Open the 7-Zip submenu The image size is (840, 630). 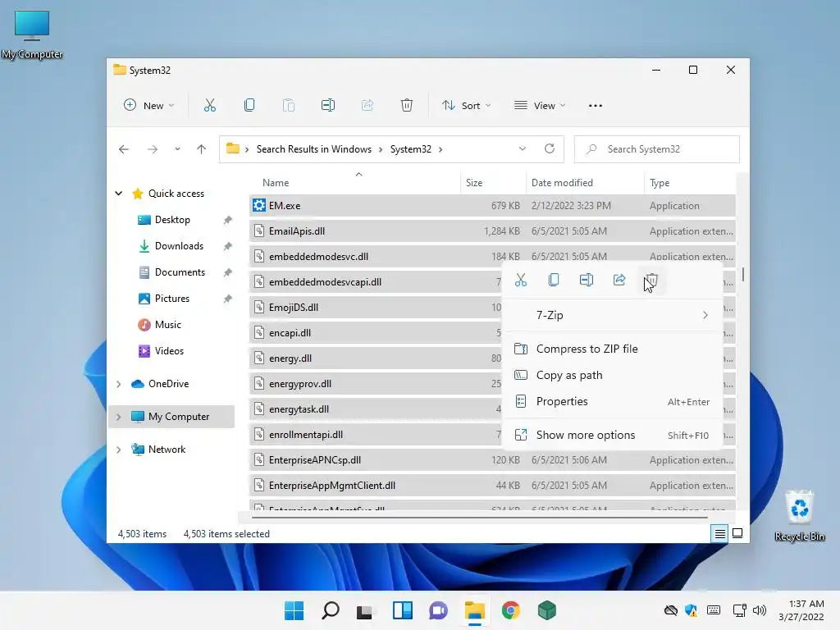(612, 315)
